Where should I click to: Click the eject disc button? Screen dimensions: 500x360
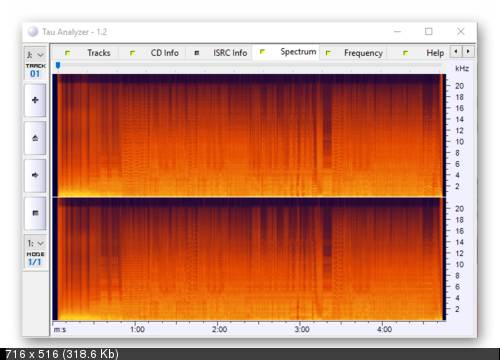tap(35, 138)
